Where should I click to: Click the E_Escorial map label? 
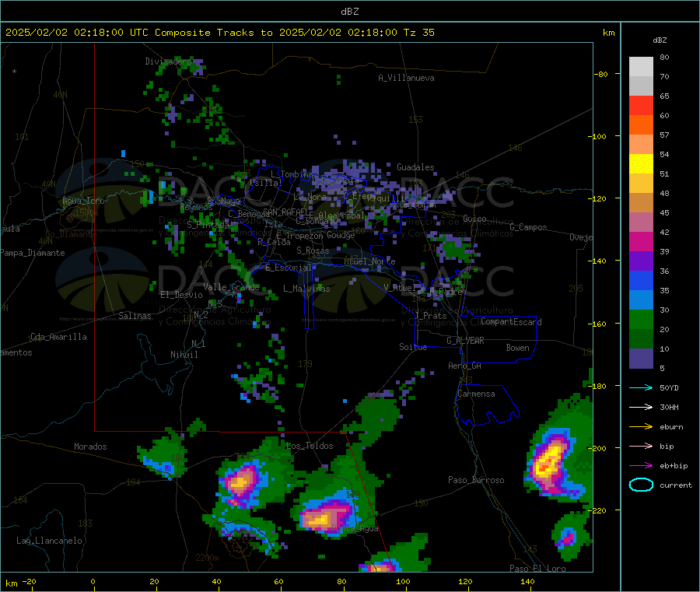(289, 268)
